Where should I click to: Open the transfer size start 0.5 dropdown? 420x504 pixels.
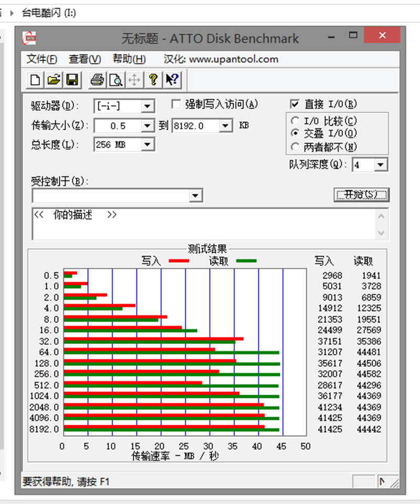pyautogui.click(x=148, y=126)
